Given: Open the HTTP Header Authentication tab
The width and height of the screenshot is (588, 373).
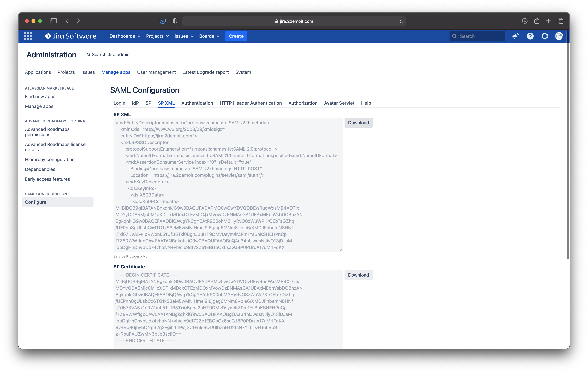Looking at the screenshot, I should pyautogui.click(x=251, y=103).
